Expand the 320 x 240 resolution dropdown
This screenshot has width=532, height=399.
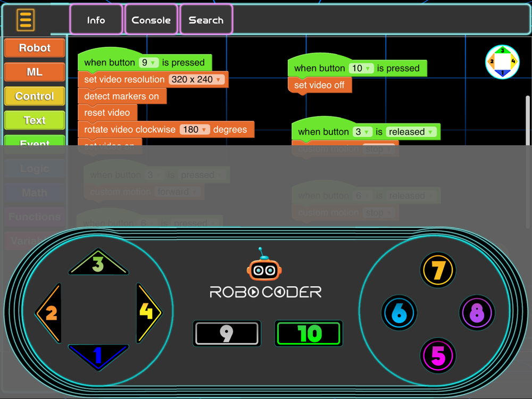pos(197,79)
